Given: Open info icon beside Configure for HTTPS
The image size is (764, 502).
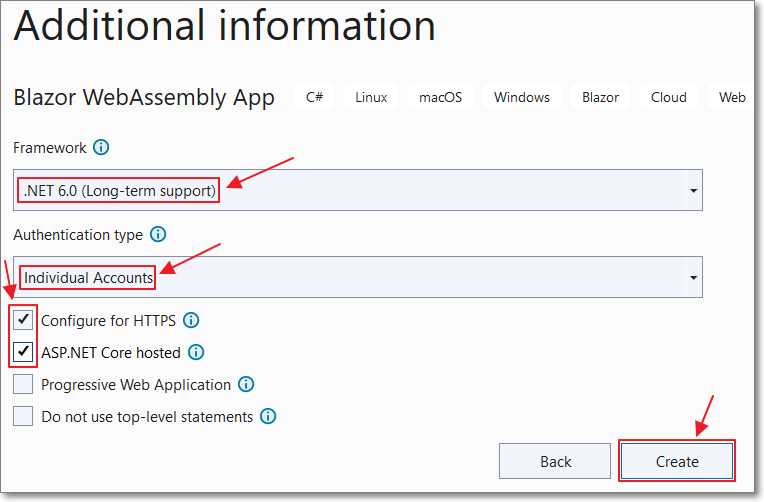Looking at the screenshot, I should [x=191, y=320].
